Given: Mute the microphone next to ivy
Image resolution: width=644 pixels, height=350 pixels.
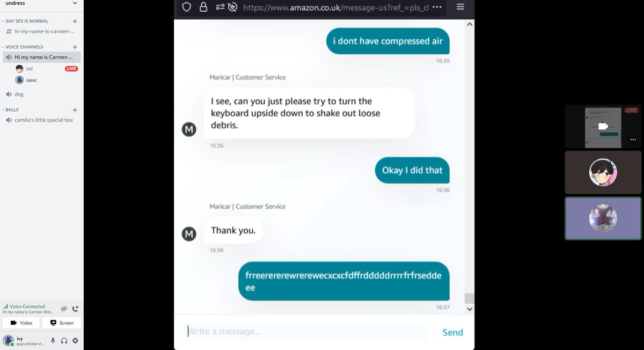Looking at the screenshot, I should 53,340.
